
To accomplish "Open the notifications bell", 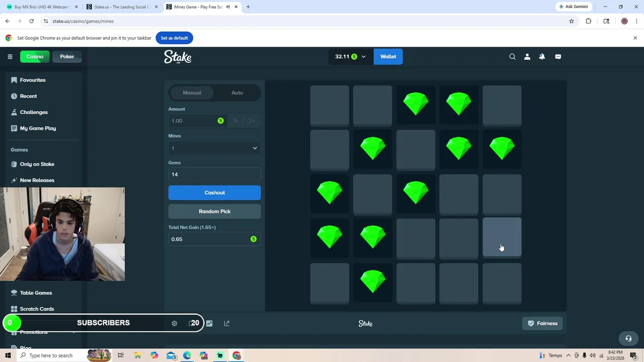I will 542,57.
